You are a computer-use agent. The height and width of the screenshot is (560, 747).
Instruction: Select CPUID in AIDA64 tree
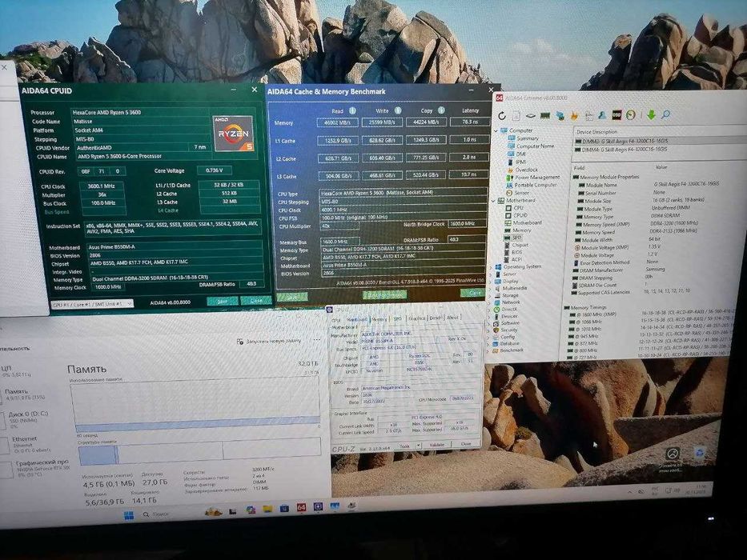(x=520, y=215)
